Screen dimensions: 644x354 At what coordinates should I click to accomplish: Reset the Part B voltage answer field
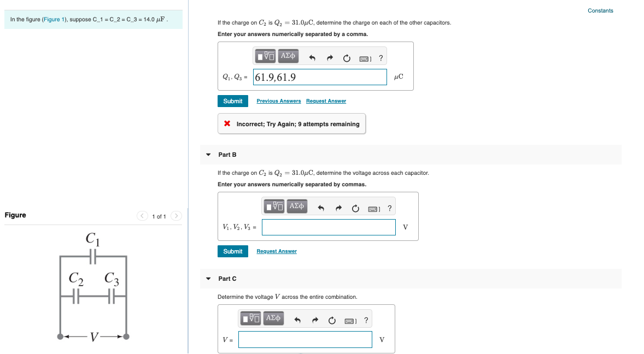click(x=356, y=208)
